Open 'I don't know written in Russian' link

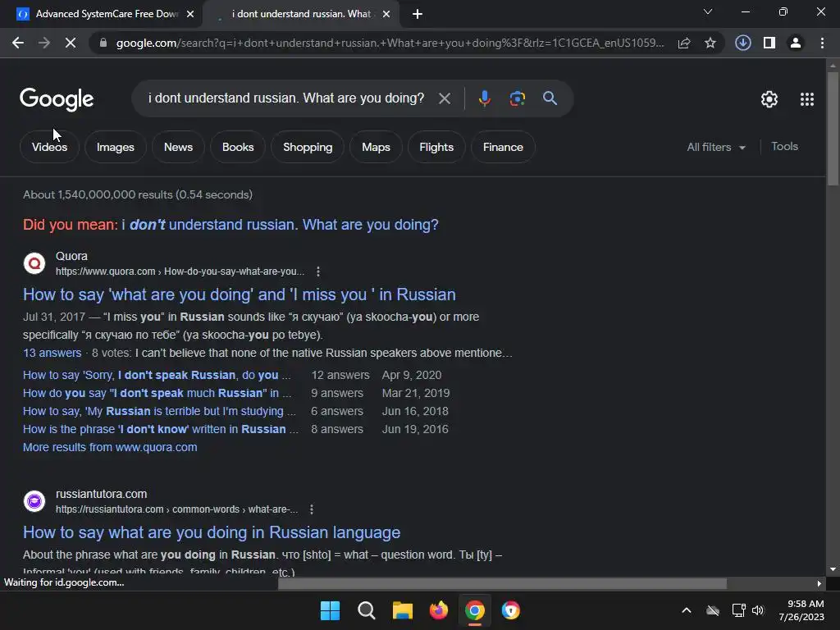click(x=161, y=430)
